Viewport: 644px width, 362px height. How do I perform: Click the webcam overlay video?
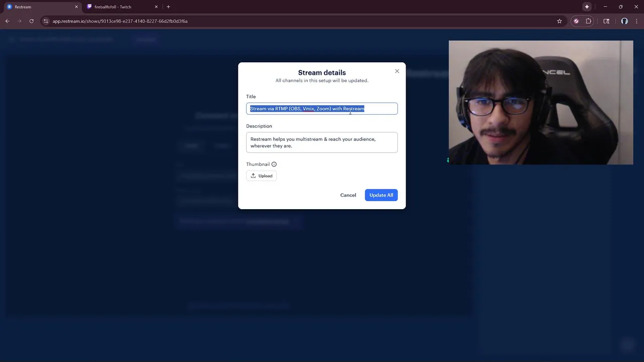pos(541,103)
